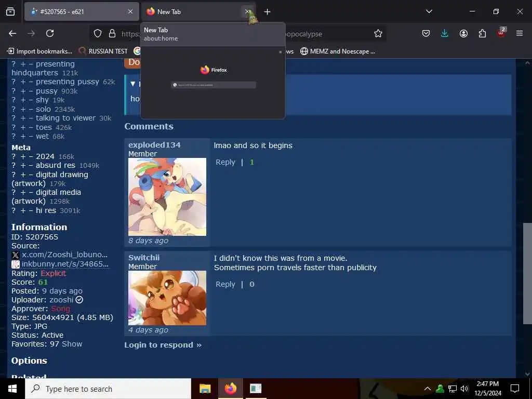Collapse the description section triangle
532x399 pixels.
point(132,84)
